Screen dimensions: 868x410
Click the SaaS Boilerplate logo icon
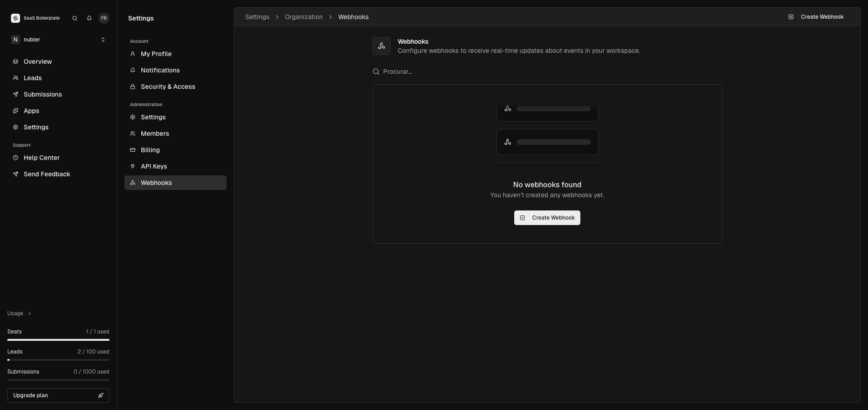coord(15,18)
